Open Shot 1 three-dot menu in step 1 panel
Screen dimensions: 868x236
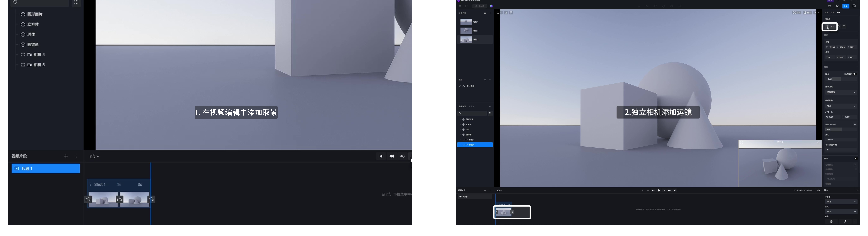[x=90, y=184]
